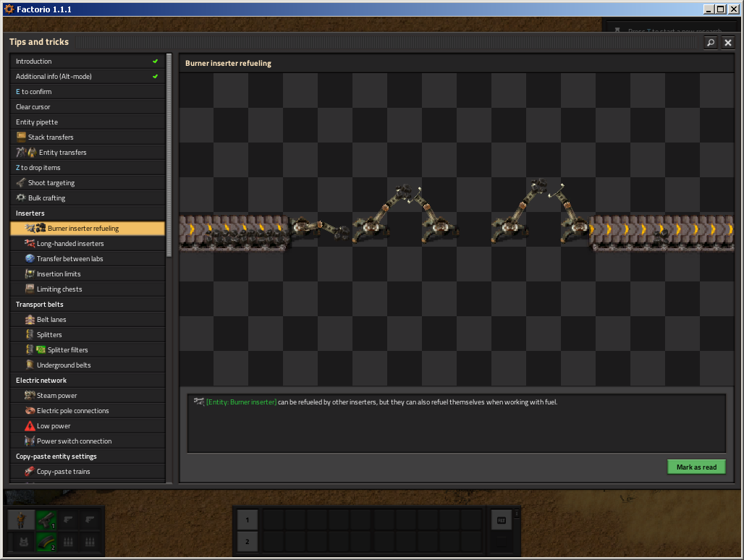Open the Electric pole connections icon
Viewport: 744px width, 560px height.
(30, 410)
